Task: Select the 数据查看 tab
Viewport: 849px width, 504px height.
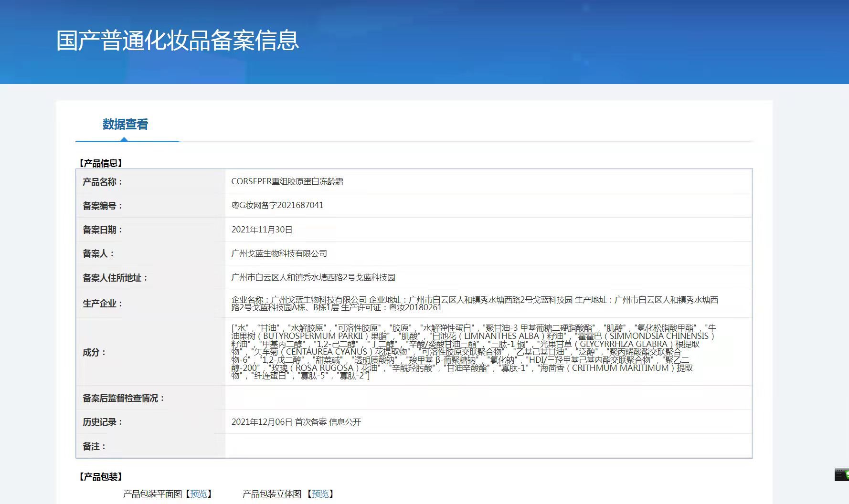Action: coord(125,125)
